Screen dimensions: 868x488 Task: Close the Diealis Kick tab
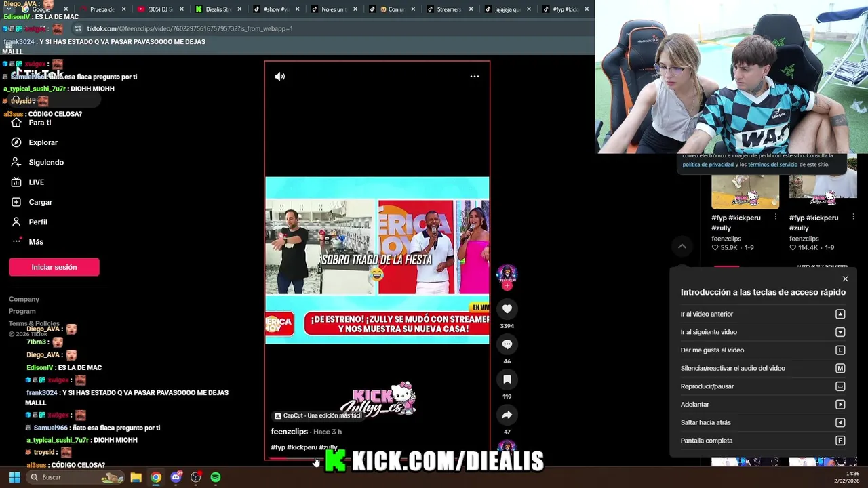coord(239,9)
